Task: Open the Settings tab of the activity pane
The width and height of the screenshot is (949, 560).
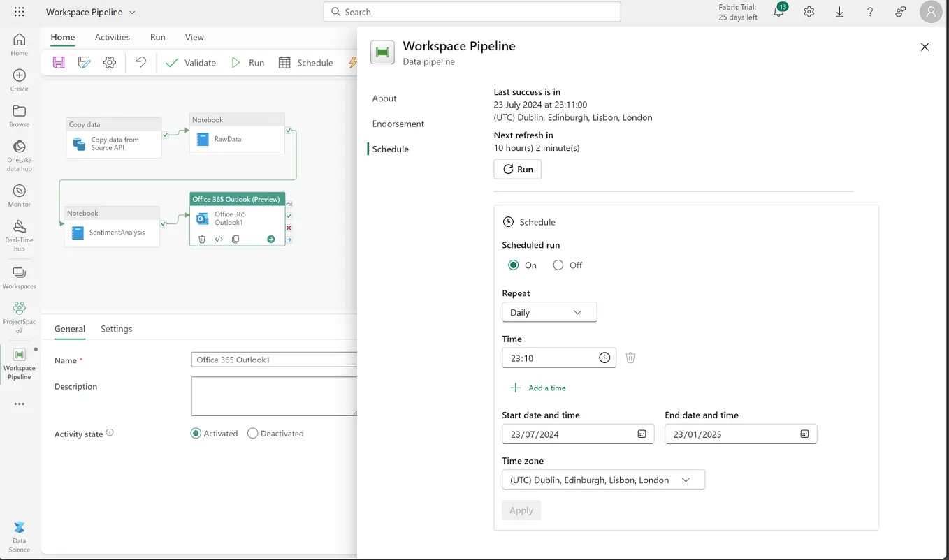Action: (x=116, y=329)
